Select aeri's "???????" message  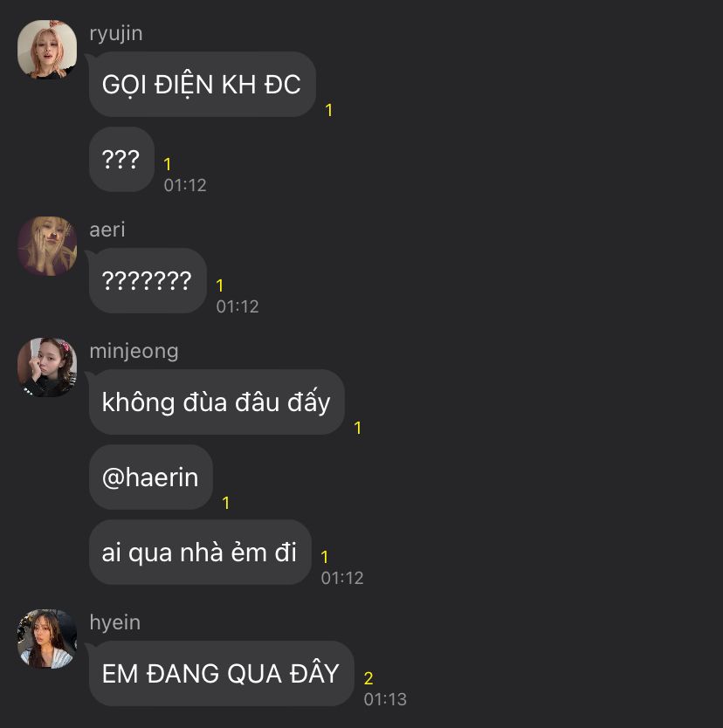(148, 280)
